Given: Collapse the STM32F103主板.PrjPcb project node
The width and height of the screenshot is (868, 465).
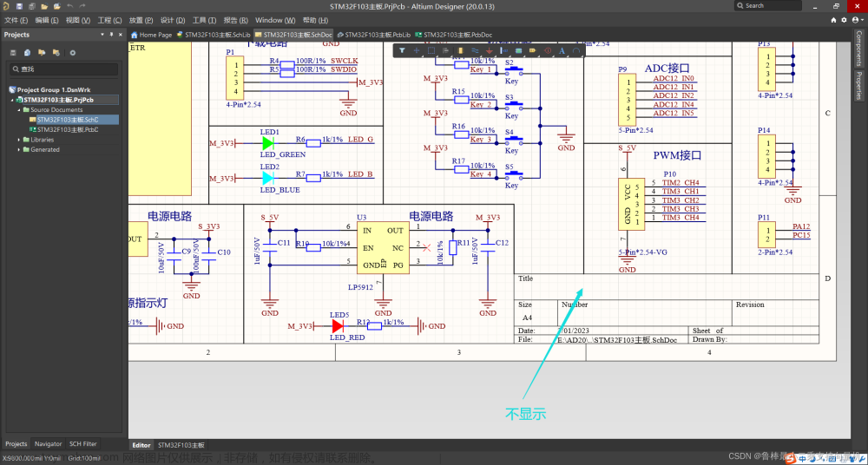Looking at the screenshot, I should [12, 100].
